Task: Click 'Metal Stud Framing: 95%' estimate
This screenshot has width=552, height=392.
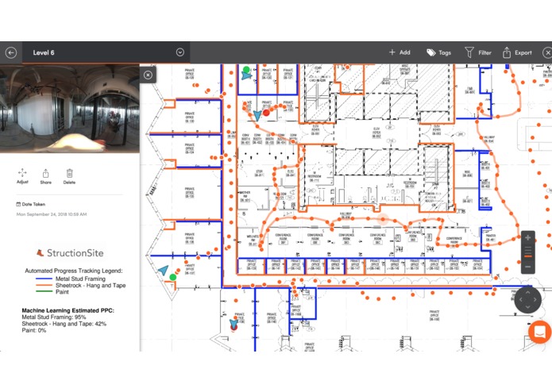Action: pos(54,317)
